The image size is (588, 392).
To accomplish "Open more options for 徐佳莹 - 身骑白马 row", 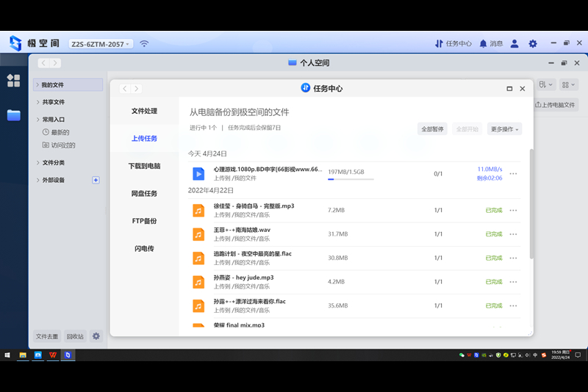I will [x=513, y=211].
